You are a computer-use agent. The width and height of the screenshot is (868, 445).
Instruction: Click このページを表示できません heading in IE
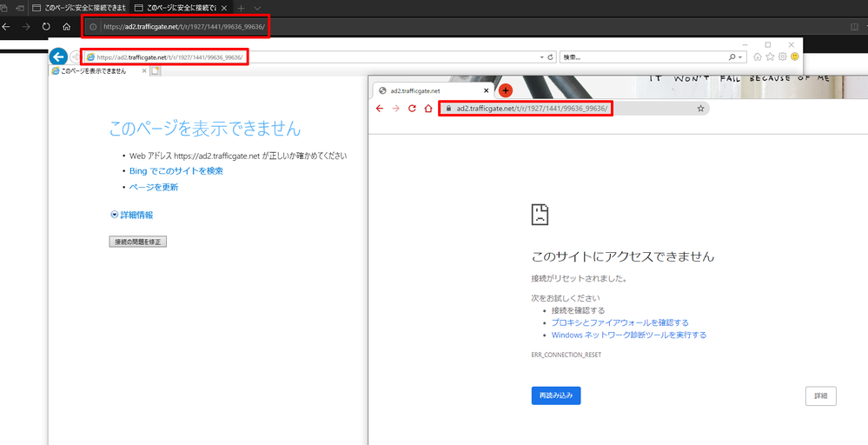point(205,129)
